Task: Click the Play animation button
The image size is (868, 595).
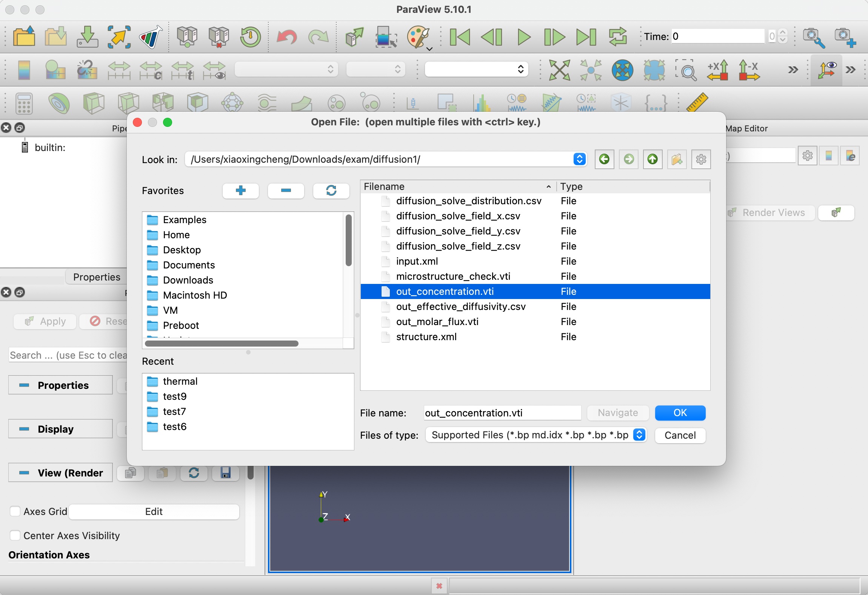Action: 523,37
